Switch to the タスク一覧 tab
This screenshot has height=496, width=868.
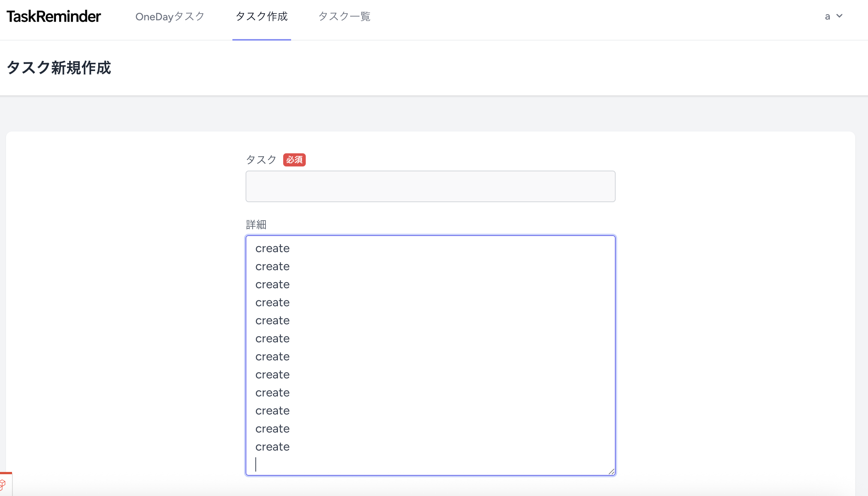tap(344, 17)
